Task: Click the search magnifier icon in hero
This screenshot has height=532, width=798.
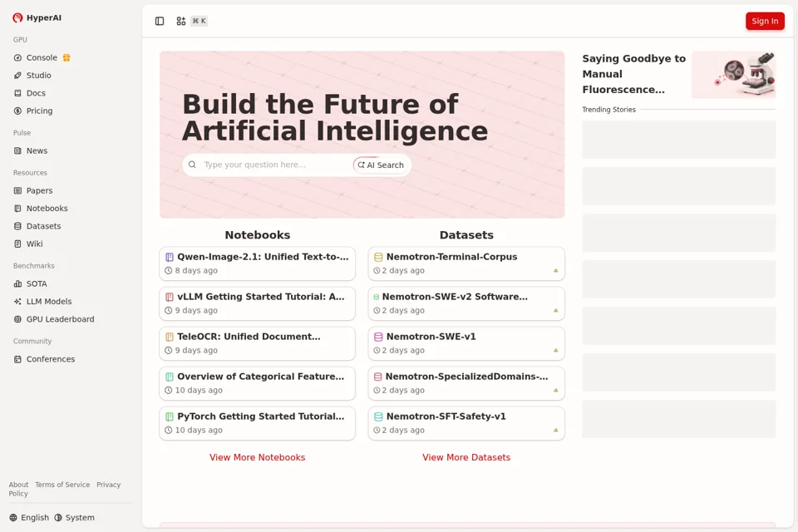Action: (192, 165)
